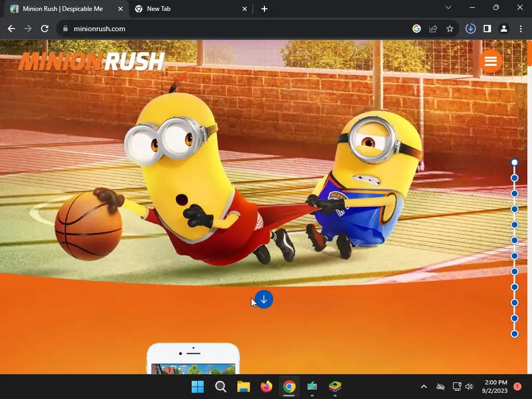This screenshot has width=532, height=399.
Task: Click the browser forward arrow
Action: [28, 29]
